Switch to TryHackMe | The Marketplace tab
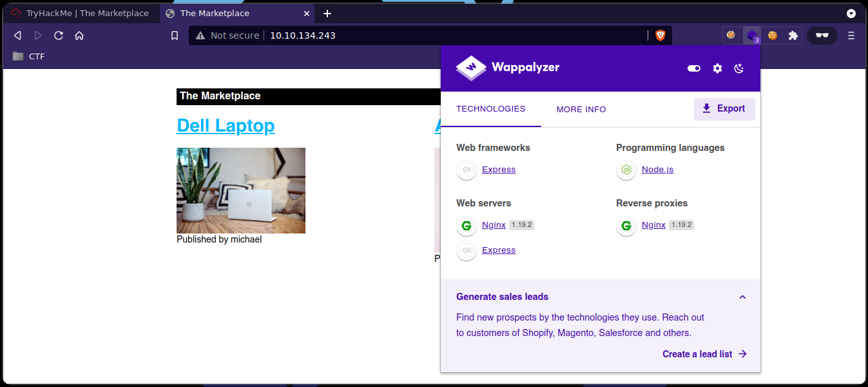 tap(80, 13)
